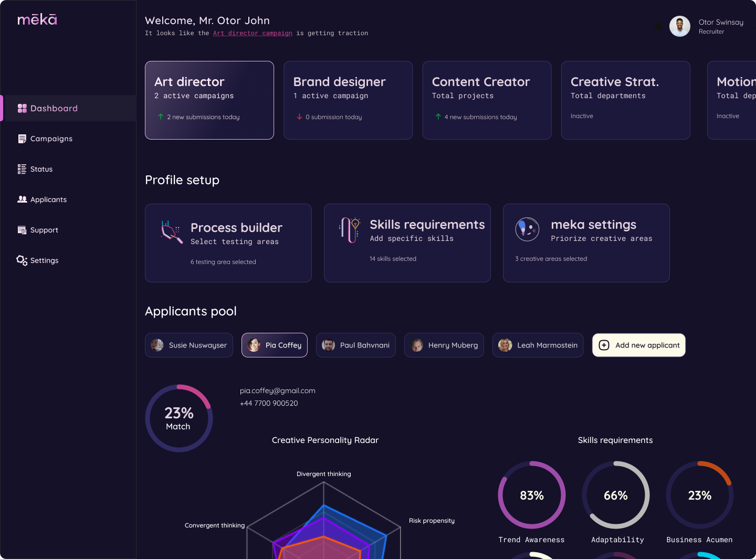756x559 pixels.
Task: Click the Status list icon
Action: point(22,169)
